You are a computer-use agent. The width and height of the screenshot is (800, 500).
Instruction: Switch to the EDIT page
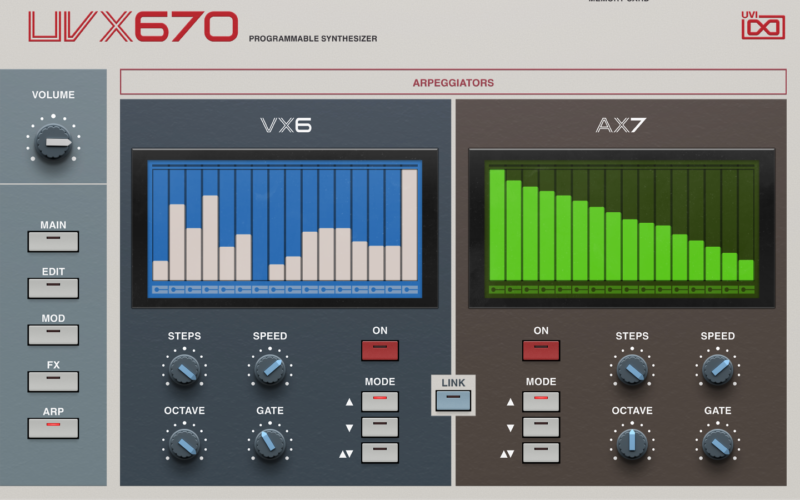coord(53,288)
